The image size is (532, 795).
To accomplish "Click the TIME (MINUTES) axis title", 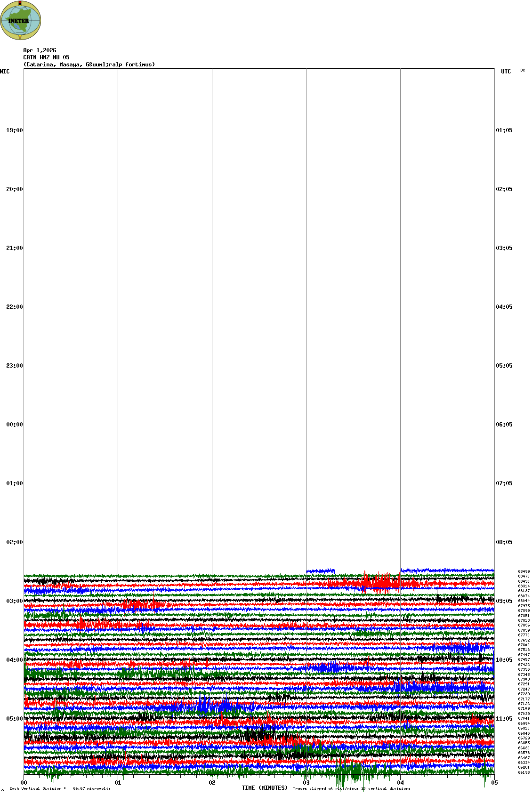I will click(x=264, y=788).
